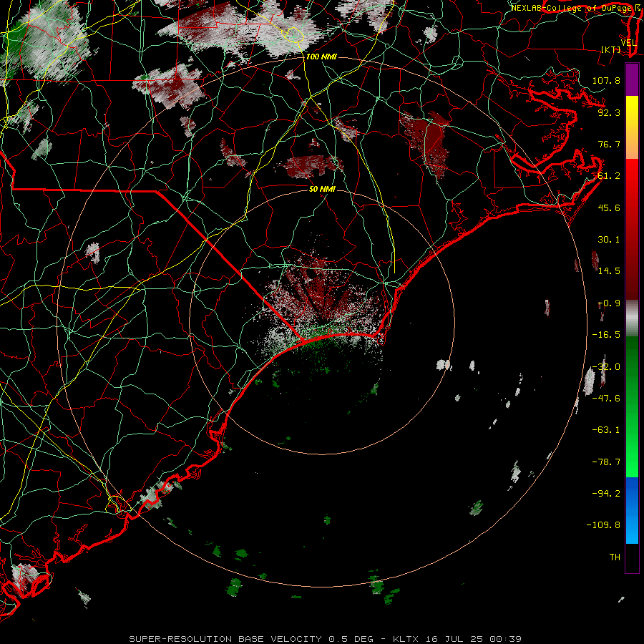Click the 107.8 scale value
Screen dimensions: 644x644
point(606,80)
